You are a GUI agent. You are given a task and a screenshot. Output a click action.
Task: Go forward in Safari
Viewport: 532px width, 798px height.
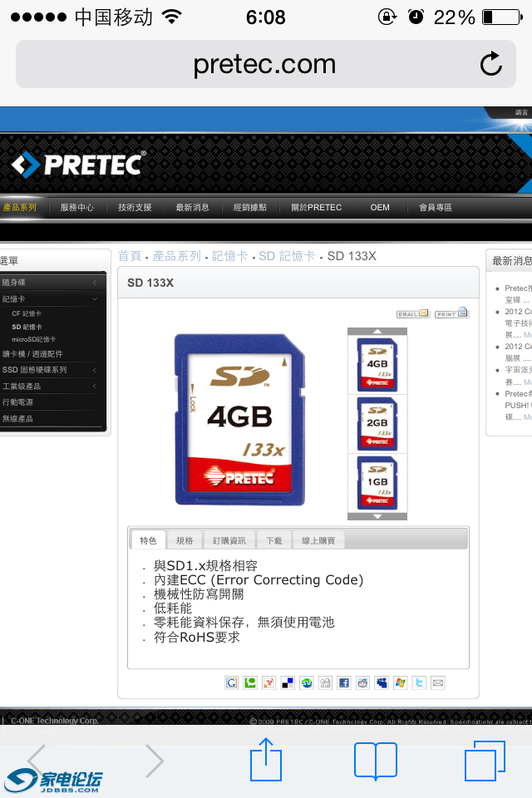155,761
